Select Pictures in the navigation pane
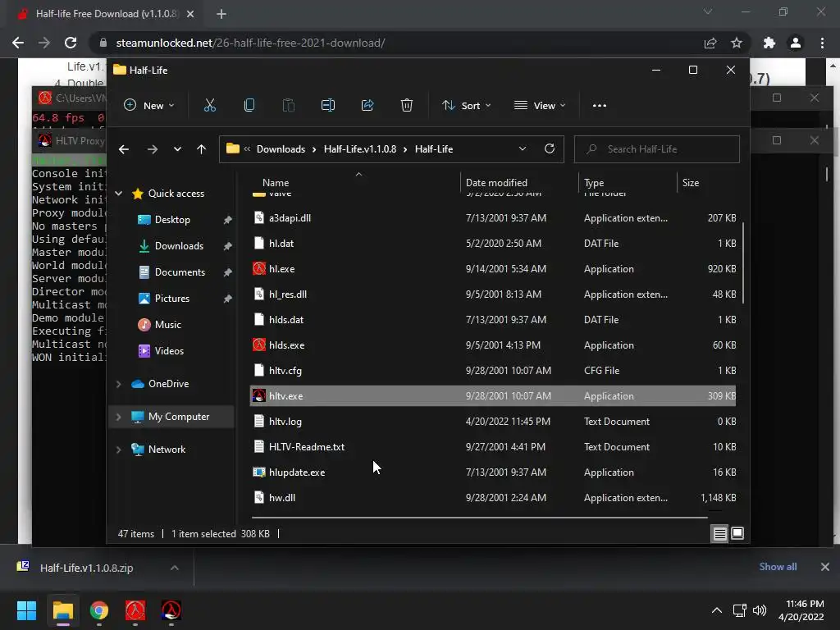840x630 pixels. tap(171, 299)
